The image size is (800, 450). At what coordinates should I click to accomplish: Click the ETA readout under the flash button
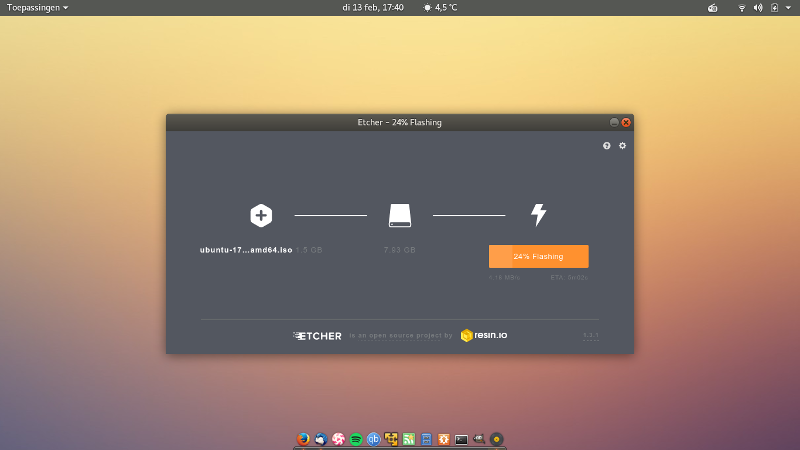click(x=569, y=278)
